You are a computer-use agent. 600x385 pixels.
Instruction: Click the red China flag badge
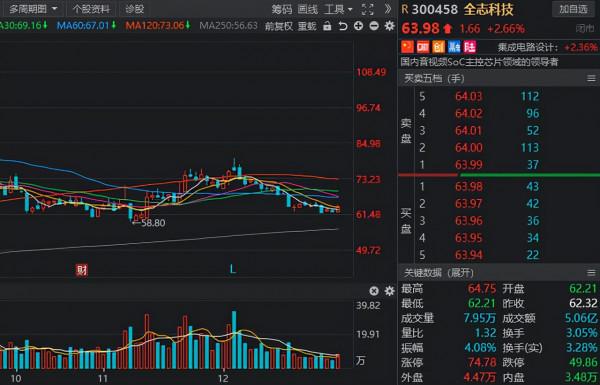(x=408, y=47)
